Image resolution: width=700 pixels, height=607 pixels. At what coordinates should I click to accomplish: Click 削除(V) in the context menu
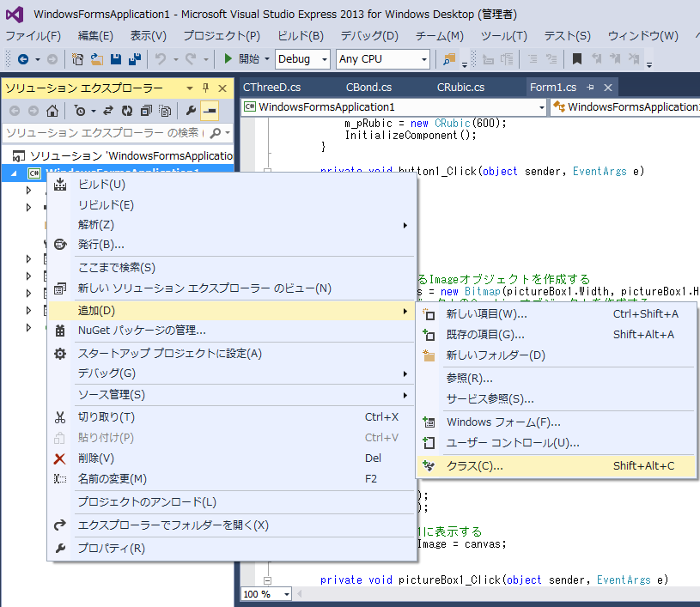(232, 458)
